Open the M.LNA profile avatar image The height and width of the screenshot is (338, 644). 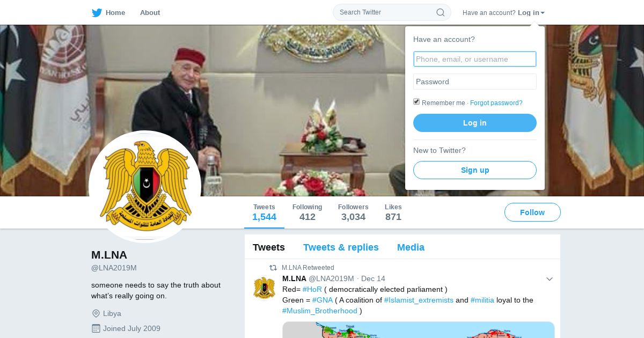coord(145,187)
